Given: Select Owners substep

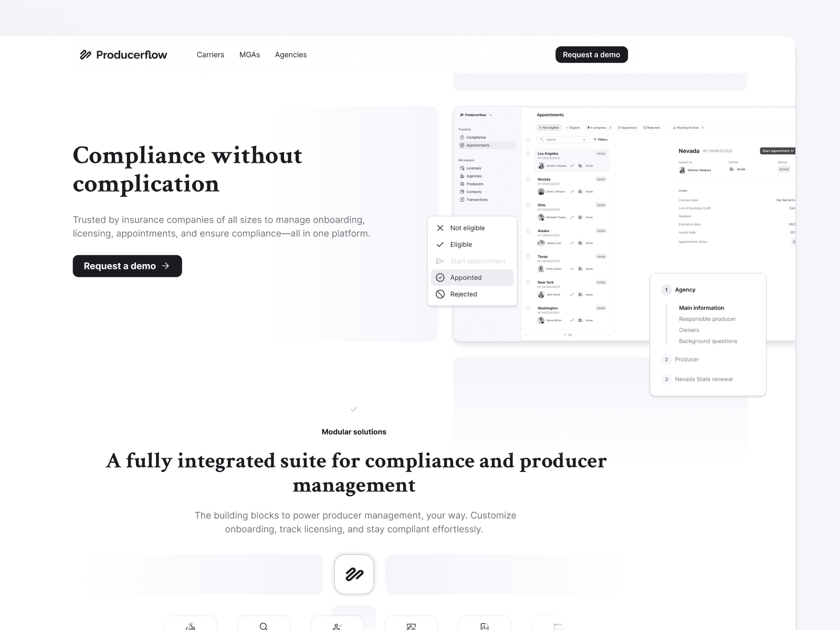Looking at the screenshot, I should click(x=689, y=330).
